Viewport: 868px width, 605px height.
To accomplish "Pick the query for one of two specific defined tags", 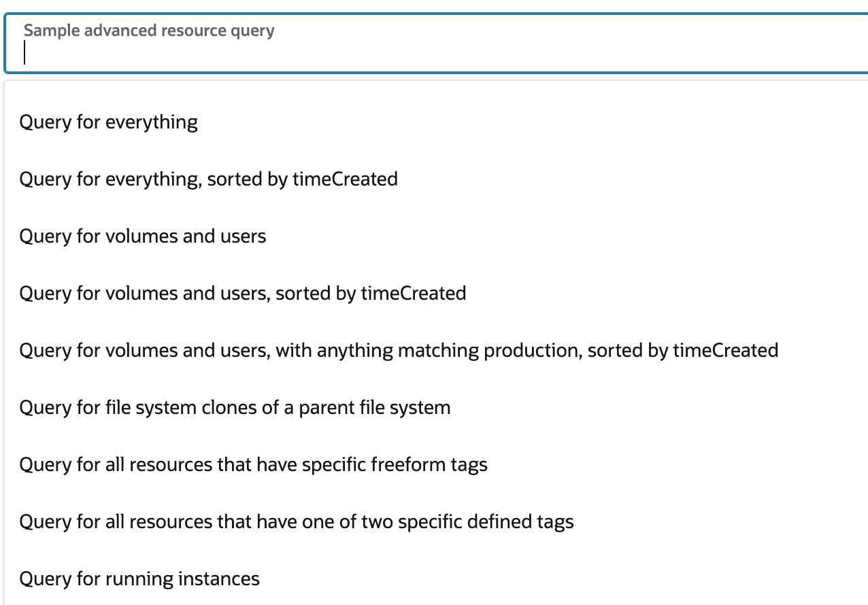I will click(296, 521).
